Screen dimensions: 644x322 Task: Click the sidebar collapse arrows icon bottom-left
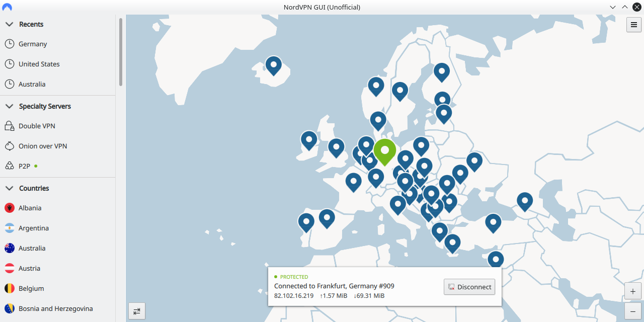[137, 311]
